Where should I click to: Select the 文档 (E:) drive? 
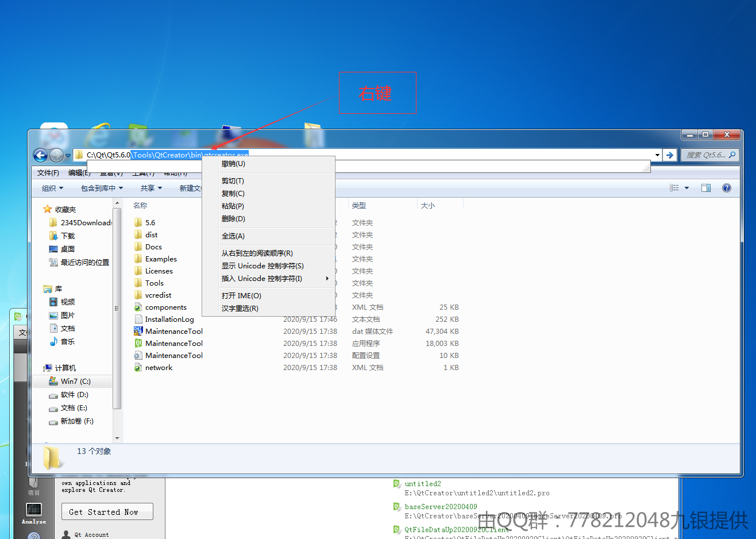68,408
